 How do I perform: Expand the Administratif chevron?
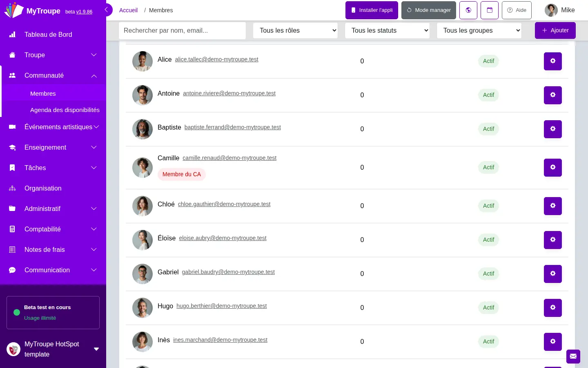click(94, 209)
